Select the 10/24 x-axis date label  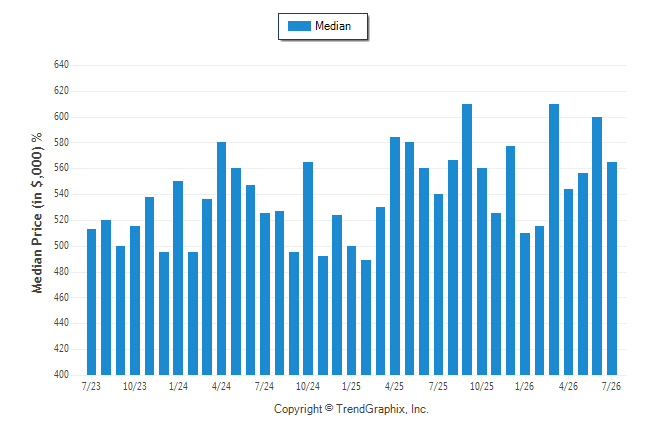click(x=308, y=386)
